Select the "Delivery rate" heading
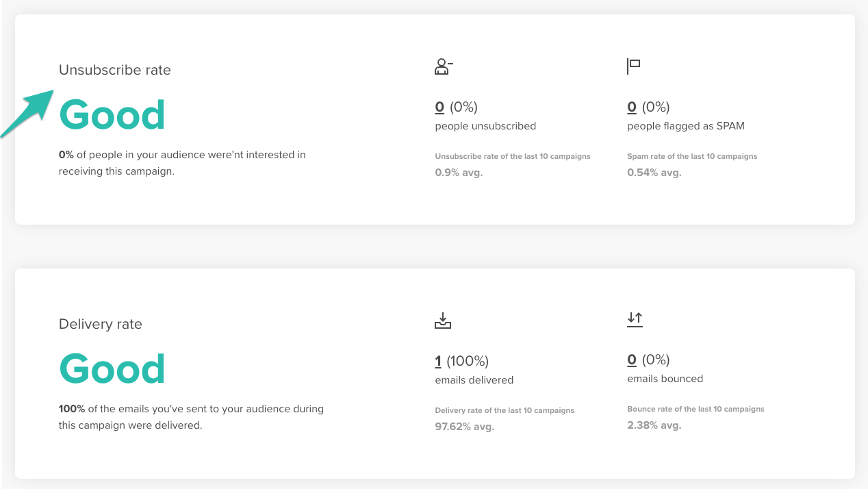The width and height of the screenshot is (868, 489). [x=101, y=324]
